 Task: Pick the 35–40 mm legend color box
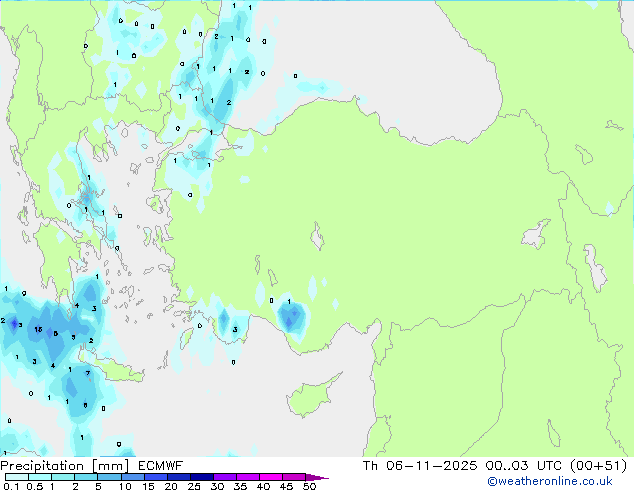(x=247, y=477)
